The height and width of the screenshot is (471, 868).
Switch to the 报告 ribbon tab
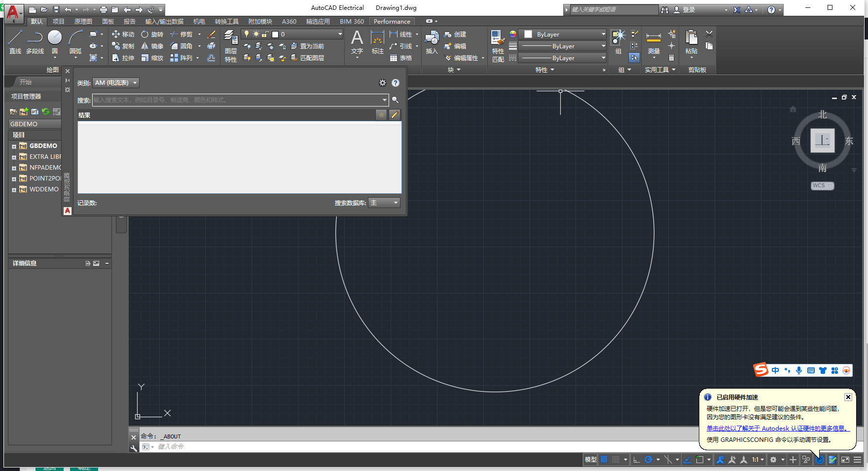[x=130, y=21]
